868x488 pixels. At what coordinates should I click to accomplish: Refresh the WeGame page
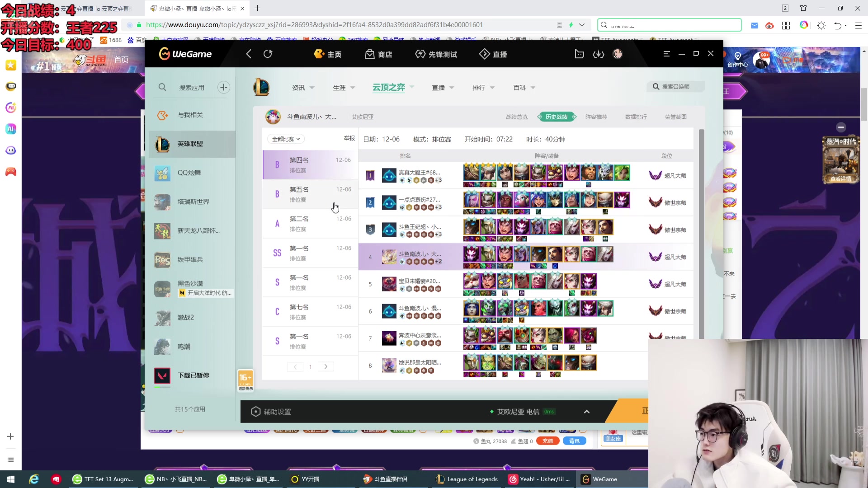coord(268,54)
